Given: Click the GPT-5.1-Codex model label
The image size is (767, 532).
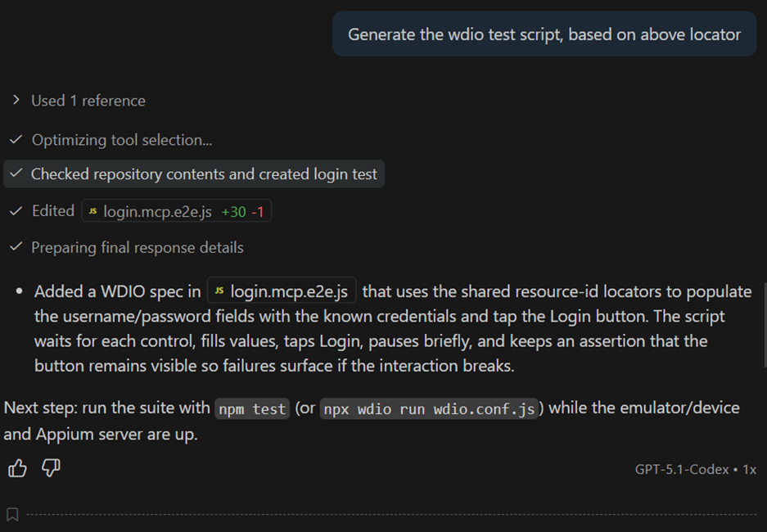Looking at the screenshot, I should pyautogui.click(x=683, y=470).
